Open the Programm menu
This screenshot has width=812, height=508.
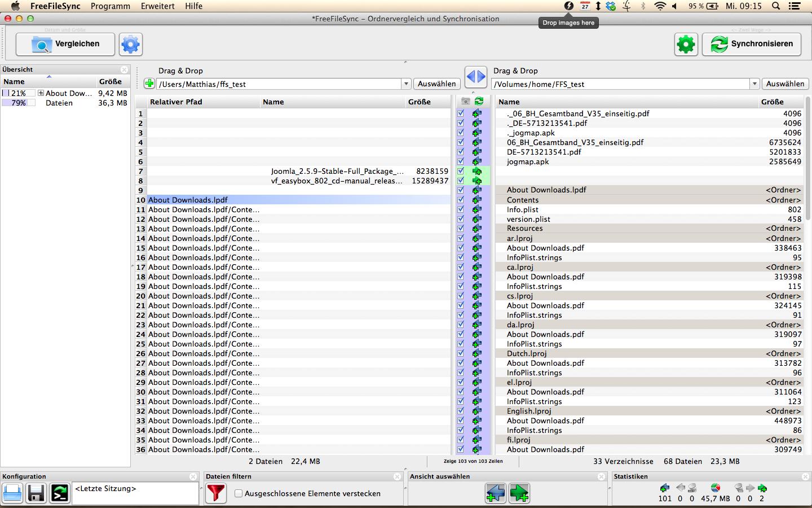point(111,6)
